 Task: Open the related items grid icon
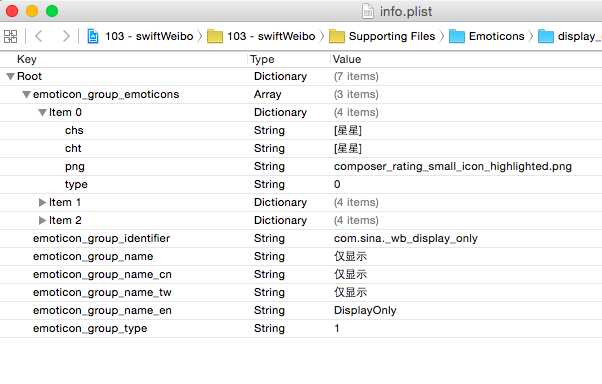10,36
